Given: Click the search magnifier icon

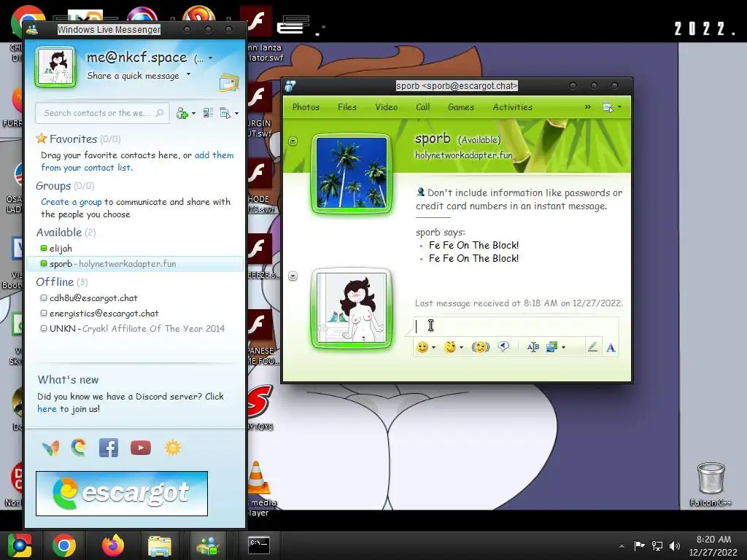Looking at the screenshot, I should pyautogui.click(x=160, y=113).
